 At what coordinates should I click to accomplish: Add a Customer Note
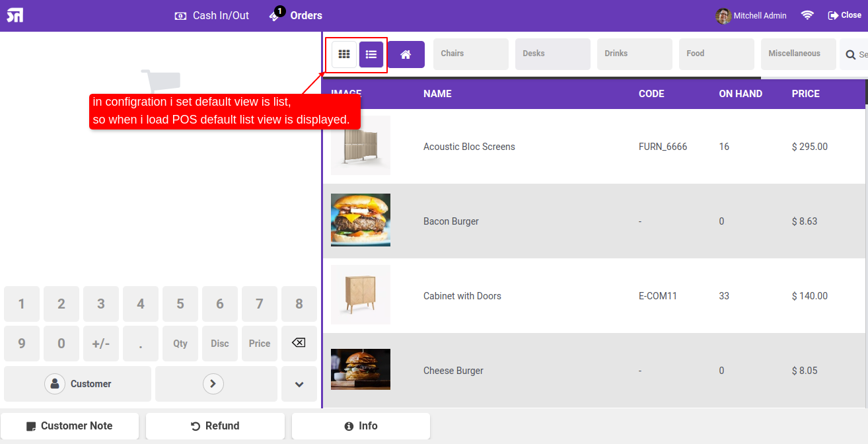[x=69, y=426]
